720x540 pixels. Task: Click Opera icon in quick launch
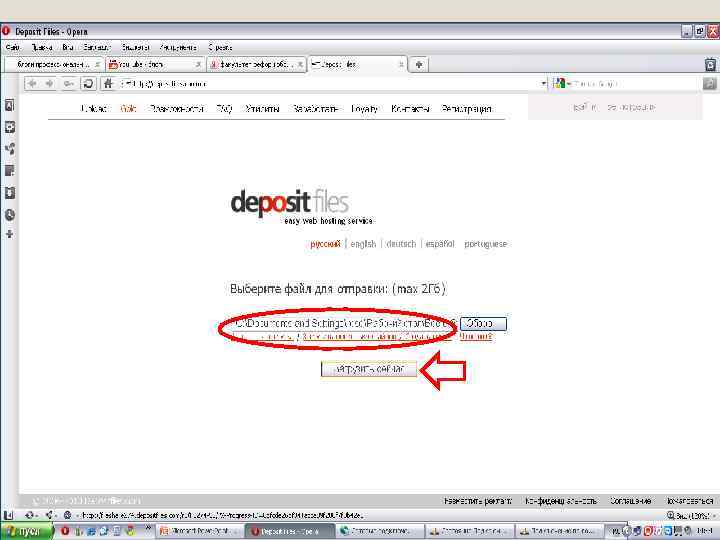coord(65,531)
